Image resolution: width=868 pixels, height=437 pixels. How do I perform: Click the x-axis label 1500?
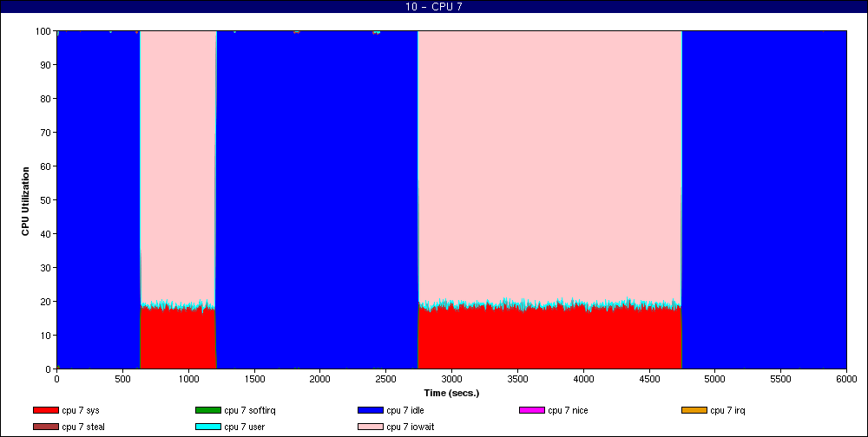254,380
